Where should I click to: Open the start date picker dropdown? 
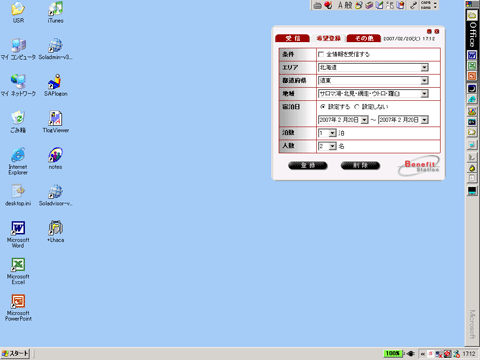click(x=364, y=120)
